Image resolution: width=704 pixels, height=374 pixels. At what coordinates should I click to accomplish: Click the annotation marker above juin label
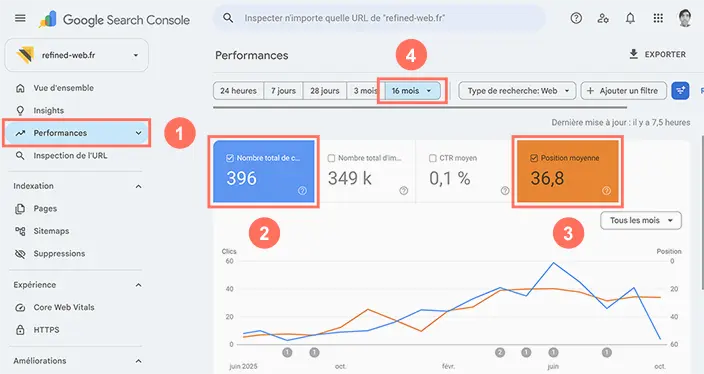tap(553, 352)
